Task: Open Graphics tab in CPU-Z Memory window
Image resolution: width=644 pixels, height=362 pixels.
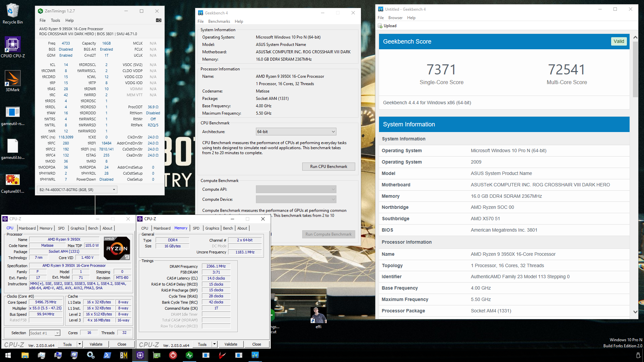Action: coord(212,228)
